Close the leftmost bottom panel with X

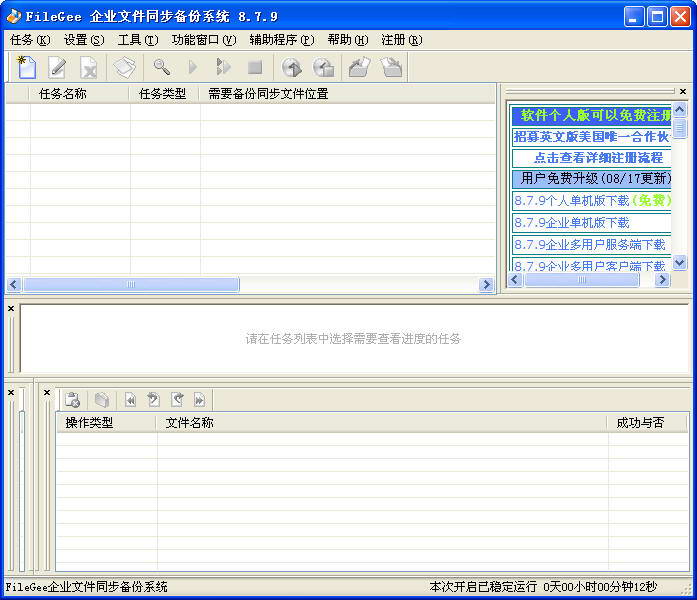click(x=11, y=392)
